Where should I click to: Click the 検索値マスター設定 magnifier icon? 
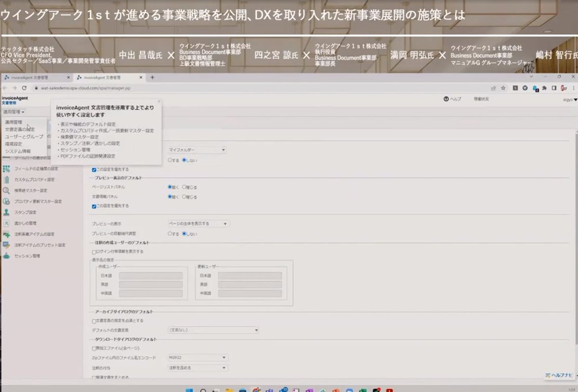pyautogui.click(x=6, y=190)
